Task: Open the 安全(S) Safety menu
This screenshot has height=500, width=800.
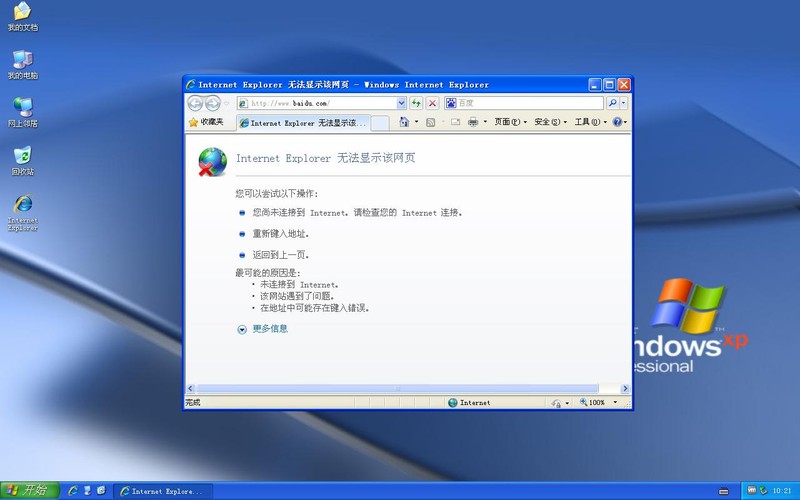Action: 551,122
